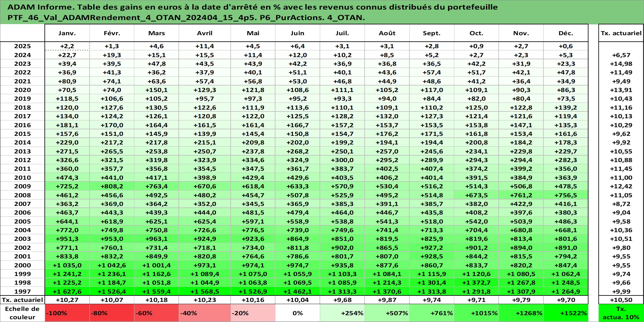Select the '+139,2' cell for December 2018
Image resolution: width=644 pixels, height=322 pixels.
coord(566,107)
